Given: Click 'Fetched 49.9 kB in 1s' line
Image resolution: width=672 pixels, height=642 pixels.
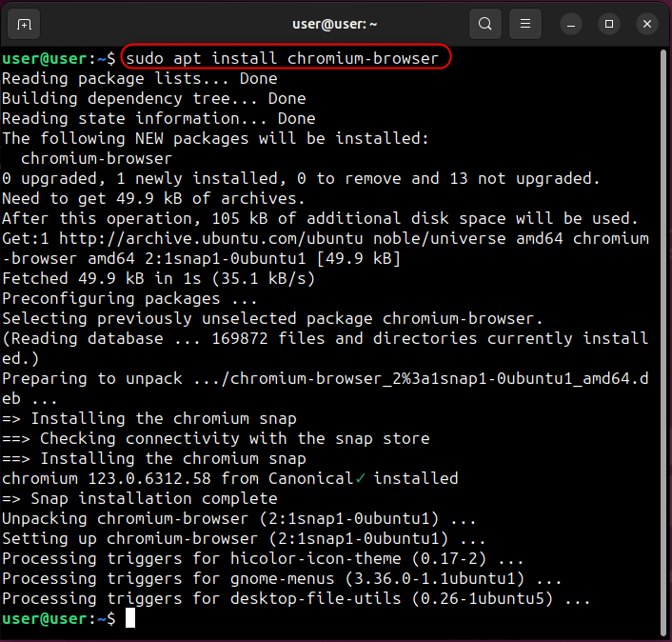Looking at the screenshot, I should pyautogui.click(x=159, y=279).
